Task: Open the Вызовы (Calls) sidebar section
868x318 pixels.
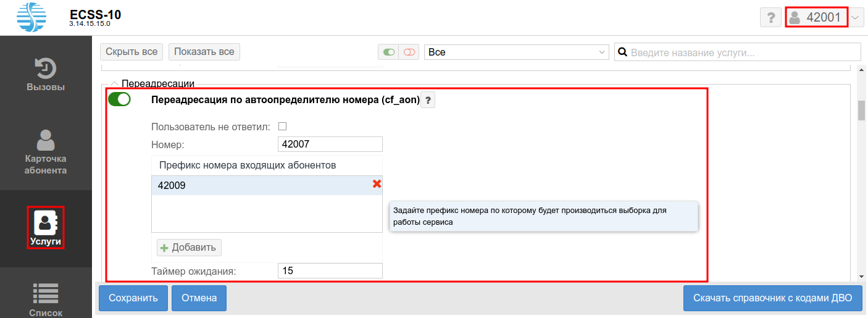Action: coord(46,74)
